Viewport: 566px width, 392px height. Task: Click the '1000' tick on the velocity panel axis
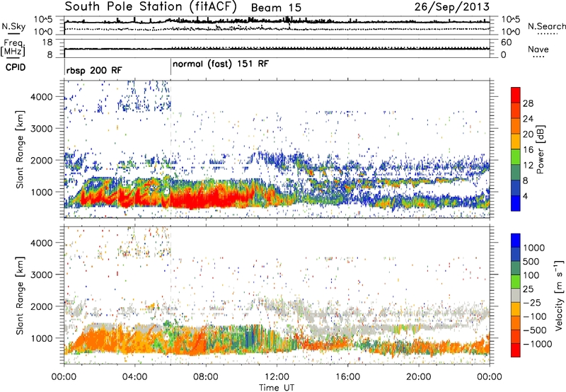coord(41,338)
